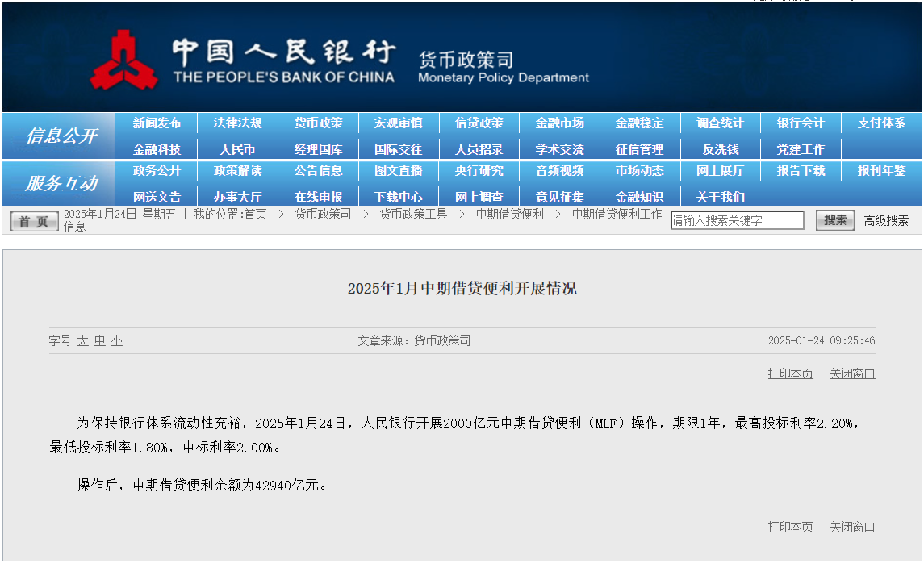Open 音频视频 link

pos(560,171)
